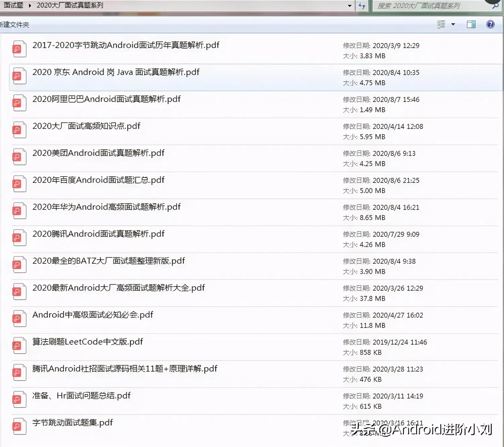Viewport: 504px width, 447px height.
Task: Select file 2020美团Android面试真题解析.pdf
Action: [98, 153]
